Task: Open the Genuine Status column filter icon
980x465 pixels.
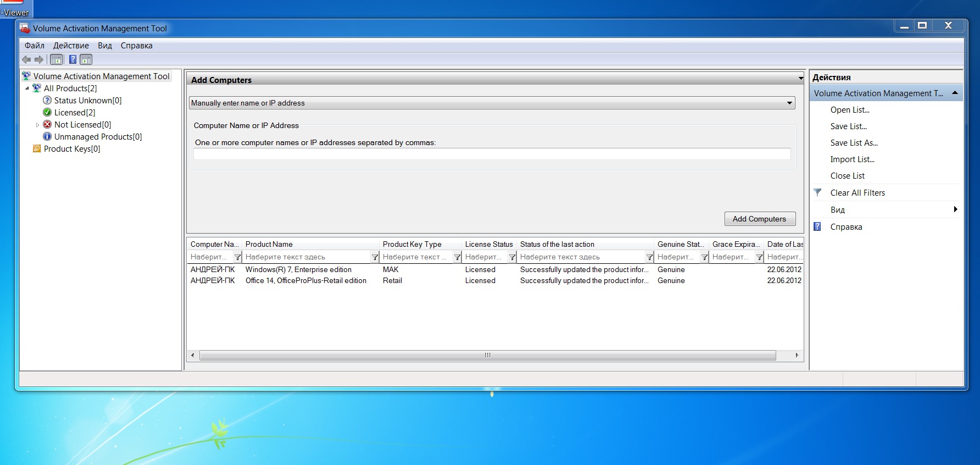Action: tap(704, 257)
